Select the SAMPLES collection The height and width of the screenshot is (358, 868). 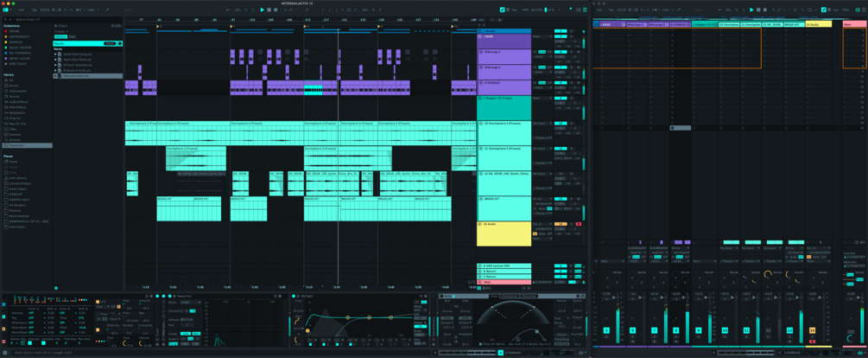[x=16, y=42]
